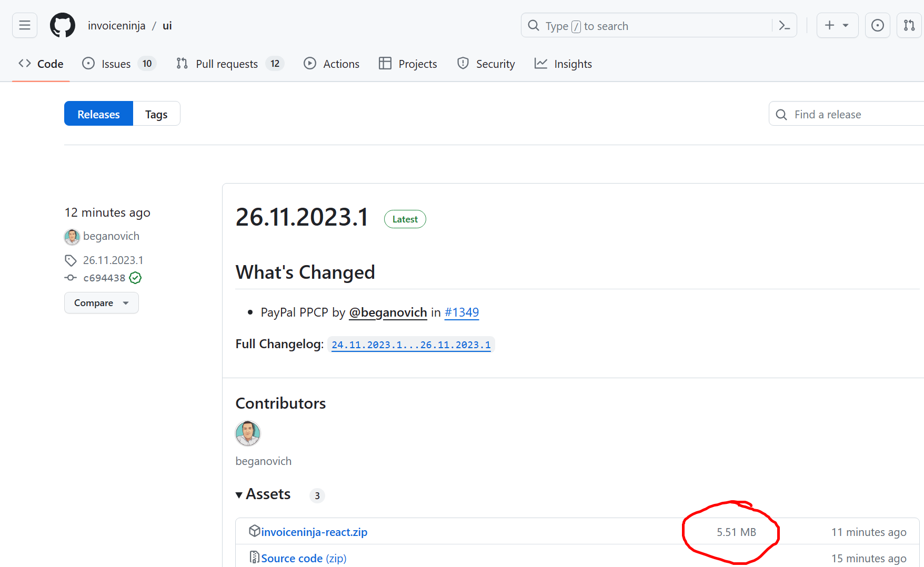The image size is (924, 567).
Task: Open the issues shortcut icon in header
Action: 878,25
